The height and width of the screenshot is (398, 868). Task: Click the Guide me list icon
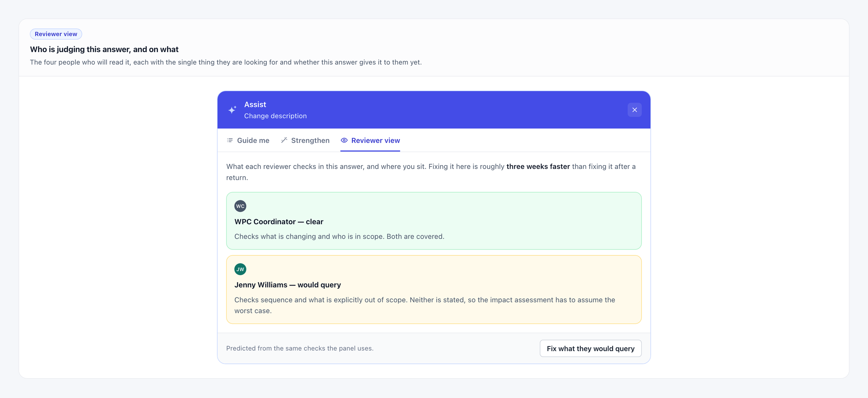point(230,140)
